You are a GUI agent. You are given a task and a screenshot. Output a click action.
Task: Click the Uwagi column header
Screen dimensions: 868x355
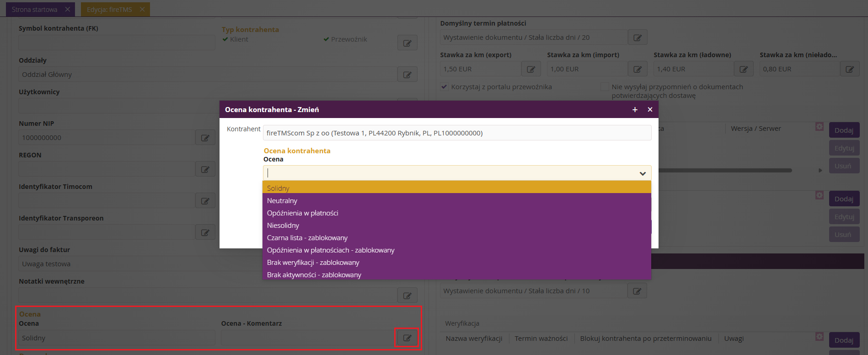point(734,339)
